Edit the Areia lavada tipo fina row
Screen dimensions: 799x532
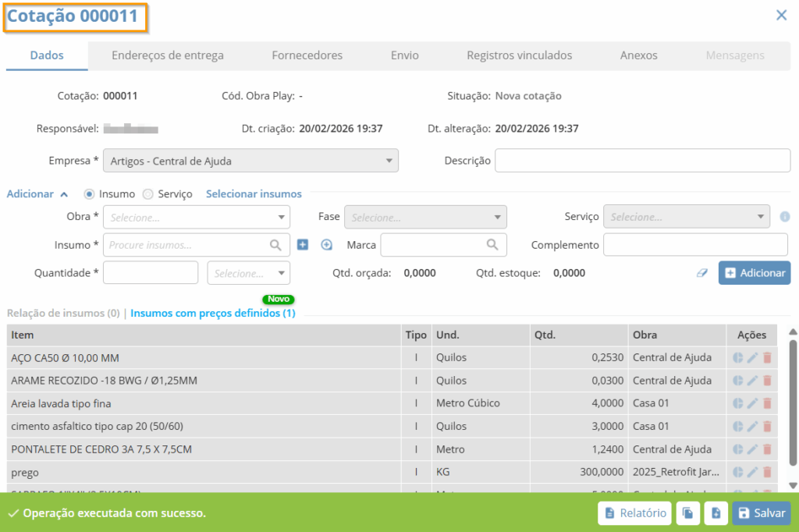tap(752, 403)
